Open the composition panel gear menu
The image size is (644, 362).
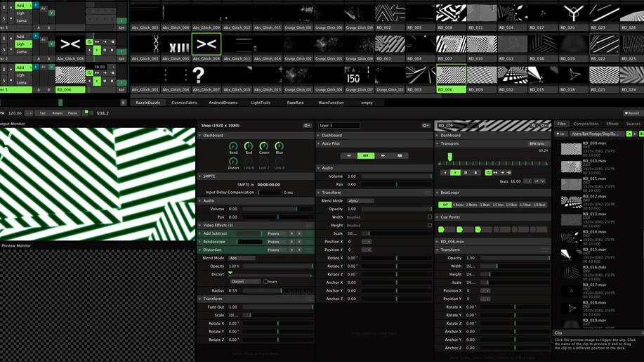[x=307, y=125]
